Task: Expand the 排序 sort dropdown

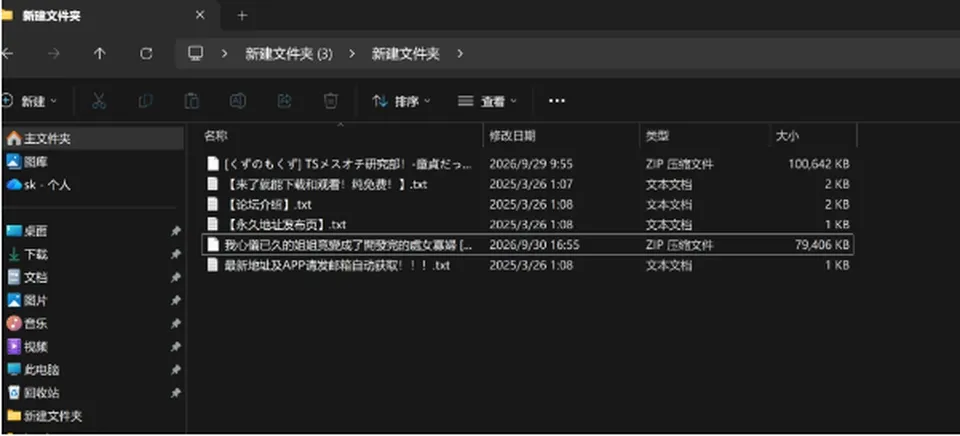Action: point(402,101)
